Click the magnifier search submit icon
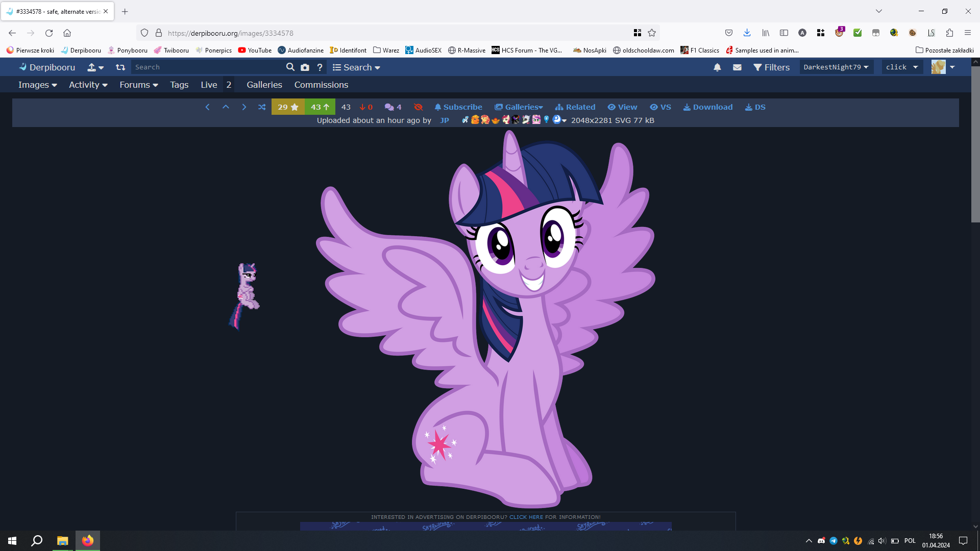The image size is (980, 551). pos(290,67)
